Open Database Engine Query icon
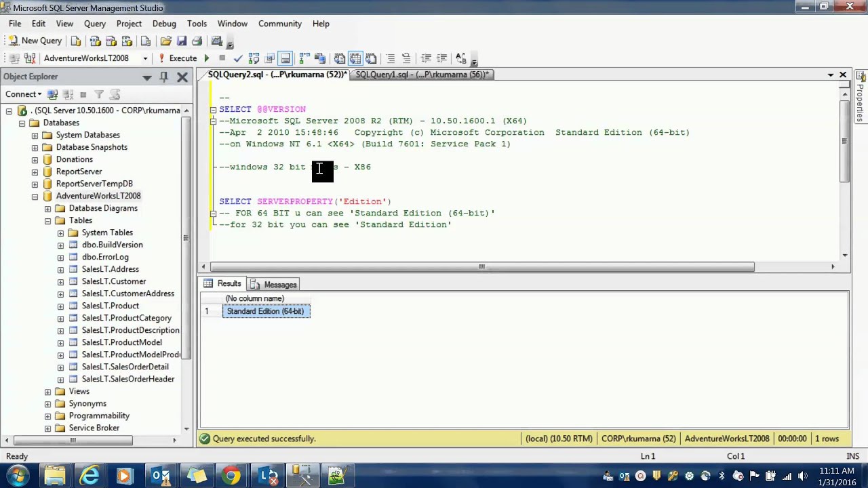 (76, 41)
